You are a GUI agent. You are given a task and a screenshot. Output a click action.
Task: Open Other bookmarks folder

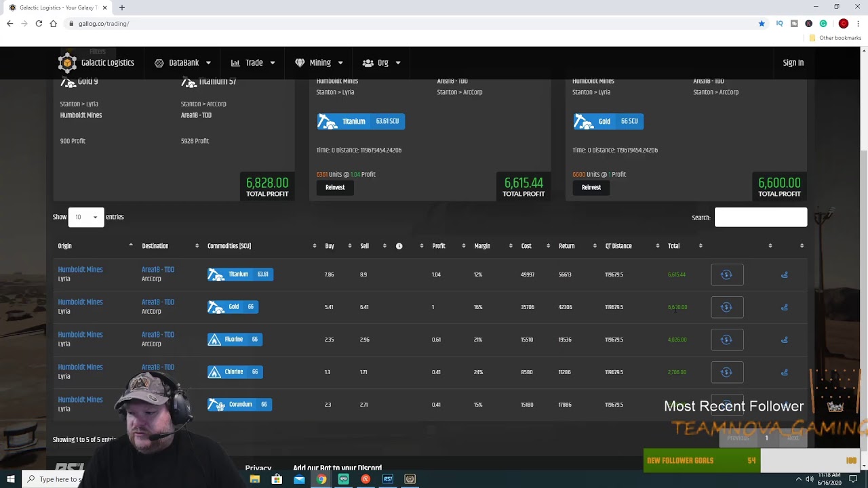pyautogui.click(x=835, y=38)
